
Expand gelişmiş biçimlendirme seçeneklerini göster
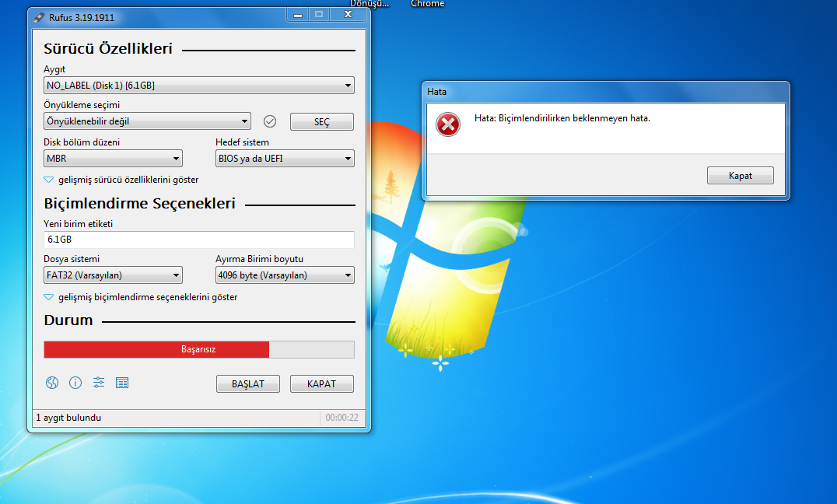(140, 297)
